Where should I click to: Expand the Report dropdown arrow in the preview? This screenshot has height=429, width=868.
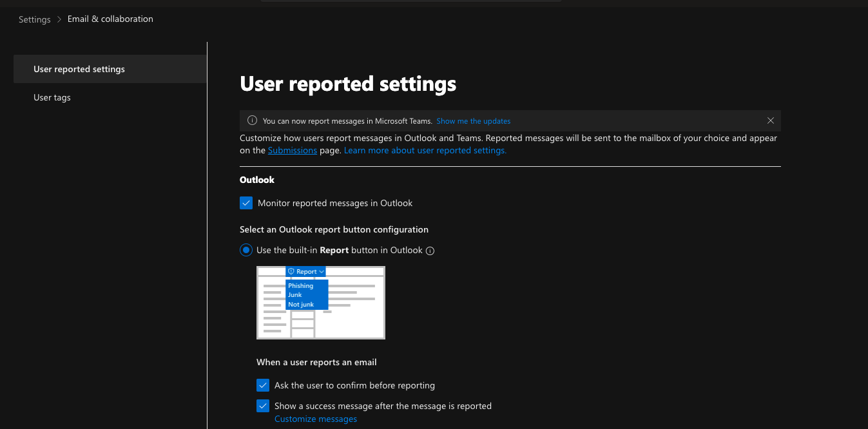(322, 272)
